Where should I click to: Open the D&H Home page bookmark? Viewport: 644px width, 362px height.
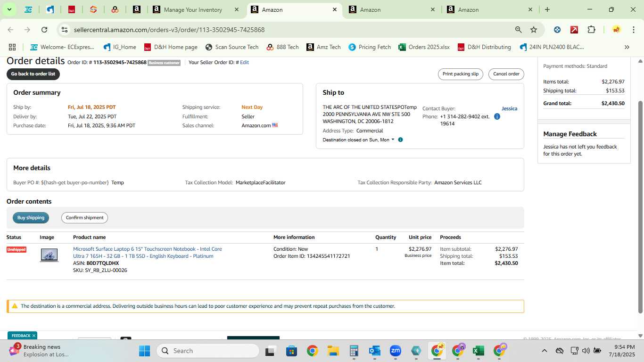click(171, 47)
